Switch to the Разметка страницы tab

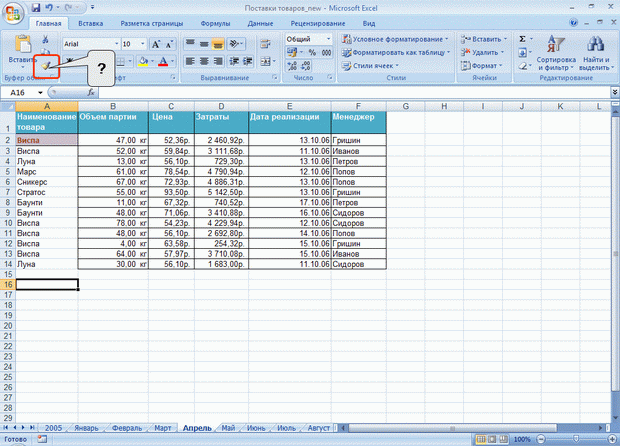click(152, 23)
